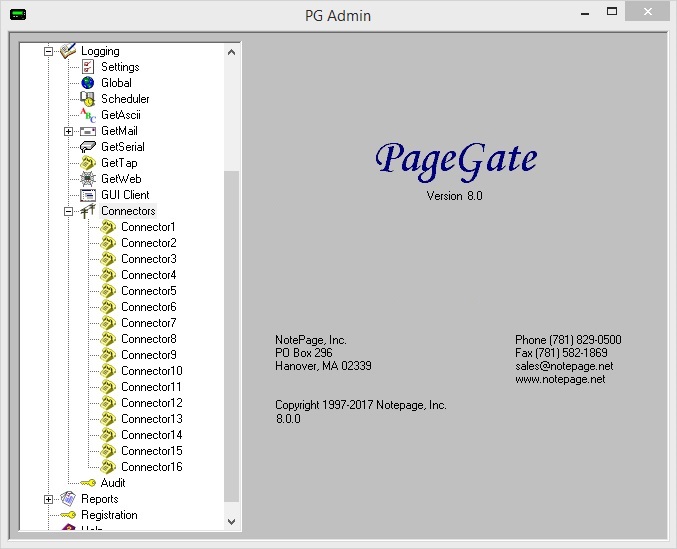Select Connector12 in the tree
The image size is (677, 549).
[x=152, y=403]
